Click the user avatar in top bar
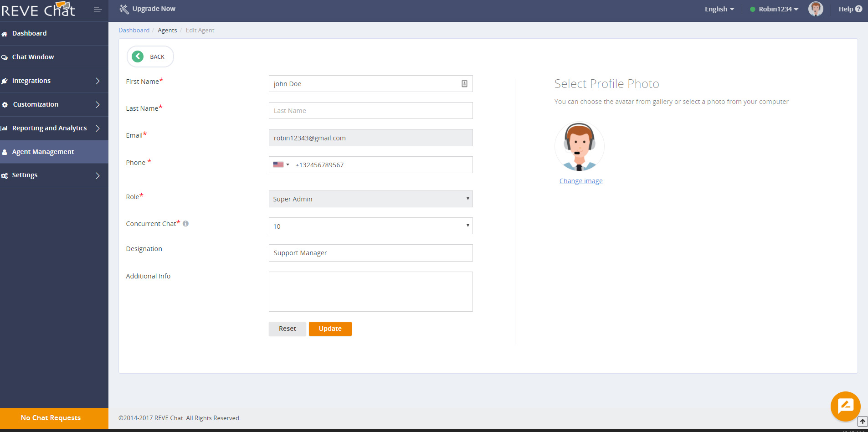 (816, 9)
